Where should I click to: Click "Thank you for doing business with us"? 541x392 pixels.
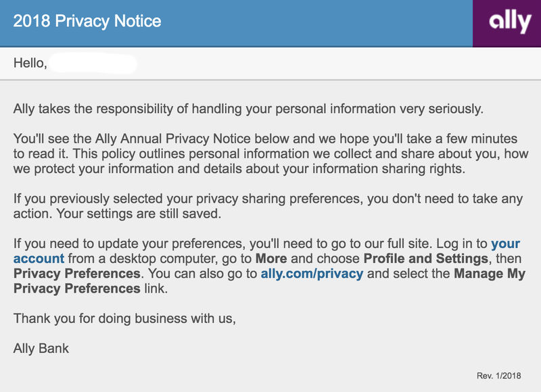[x=124, y=318]
